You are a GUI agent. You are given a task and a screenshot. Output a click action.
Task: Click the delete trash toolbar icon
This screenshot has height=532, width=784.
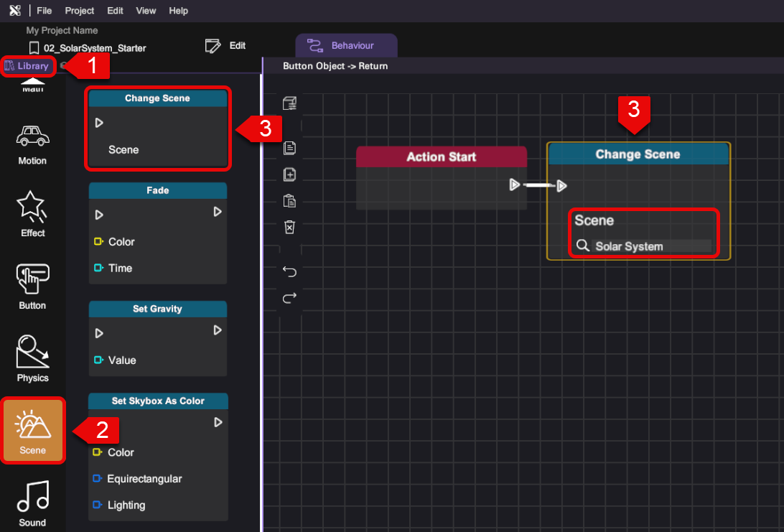pos(289,226)
